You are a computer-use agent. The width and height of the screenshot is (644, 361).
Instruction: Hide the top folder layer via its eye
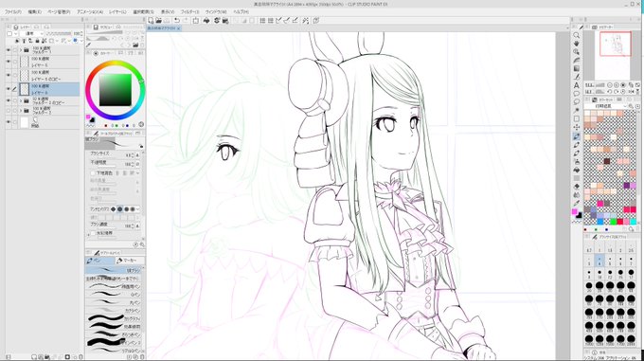click(x=9, y=50)
